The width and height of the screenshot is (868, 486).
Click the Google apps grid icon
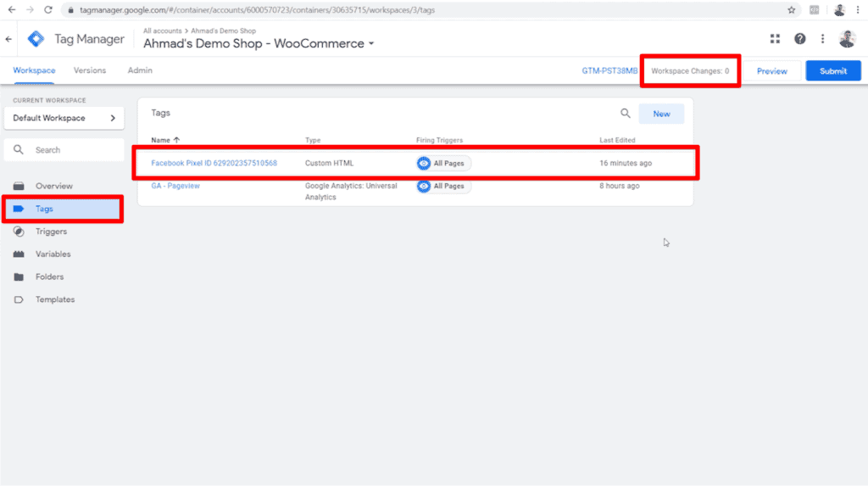775,39
